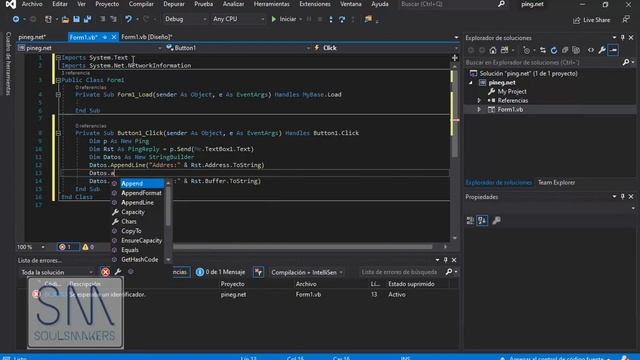
Task: Switch to Form1.vb [Diseño] tab
Action: pos(147,37)
